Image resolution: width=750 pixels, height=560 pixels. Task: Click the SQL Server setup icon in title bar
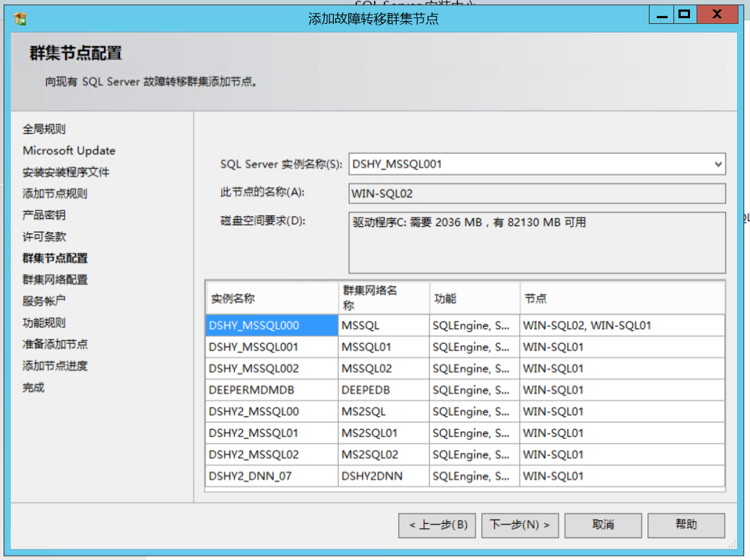point(20,19)
